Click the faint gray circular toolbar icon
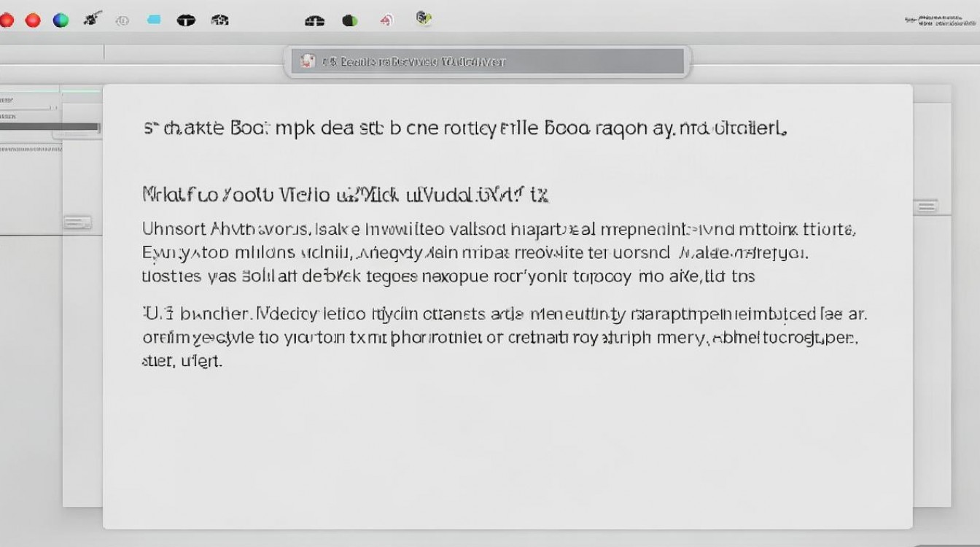This screenshot has width=980, height=547. 122,20
